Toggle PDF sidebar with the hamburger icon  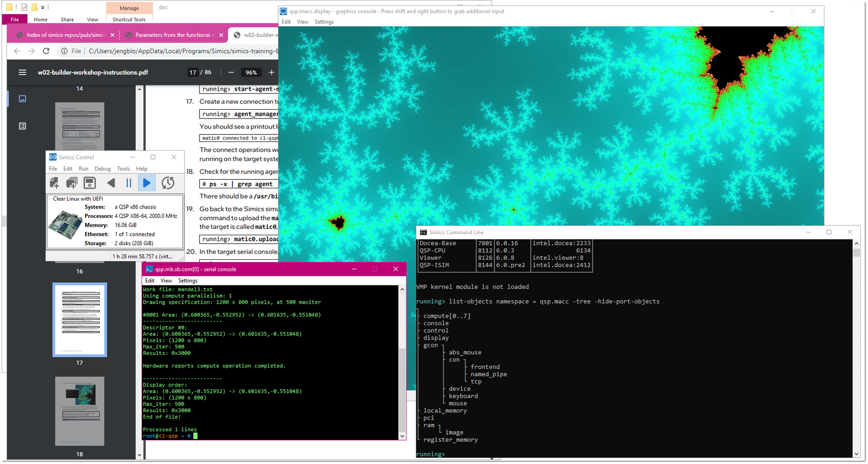(x=22, y=73)
